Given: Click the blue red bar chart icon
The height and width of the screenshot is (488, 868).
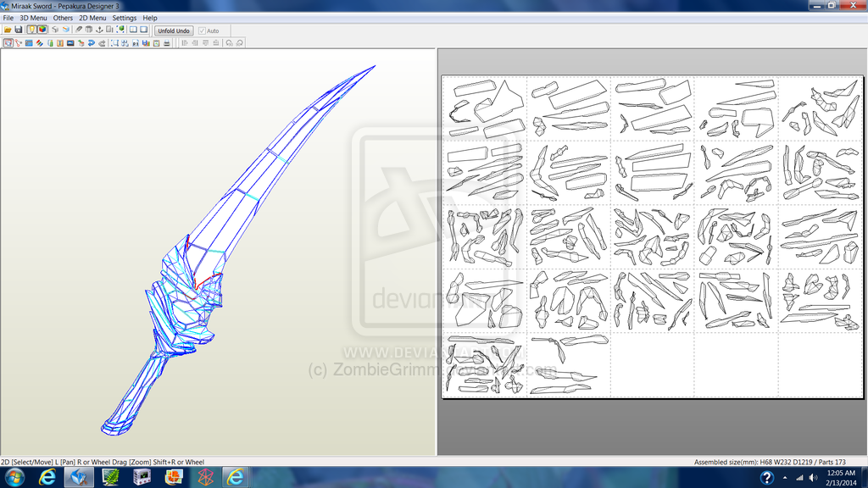Looking at the screenshot, I should pyautogui.click(x=146, y=42).
